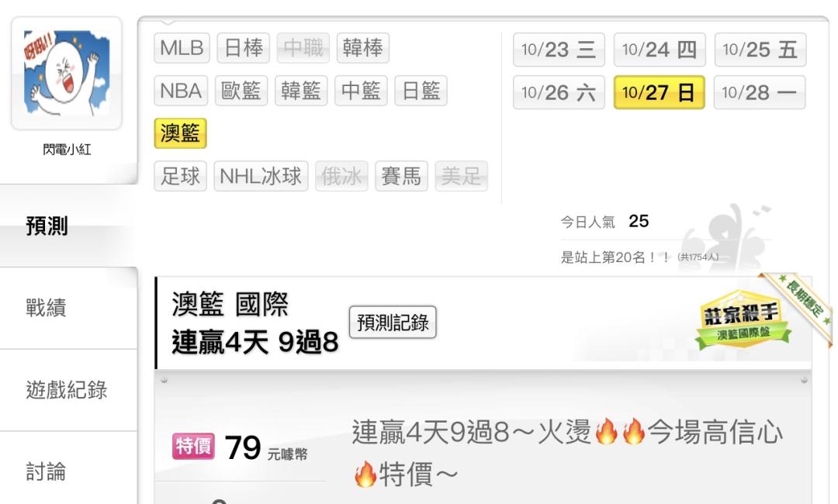Toggle the 澳籃 league filter
This screenshot has width=838, height=504.
tap(180, 133)
